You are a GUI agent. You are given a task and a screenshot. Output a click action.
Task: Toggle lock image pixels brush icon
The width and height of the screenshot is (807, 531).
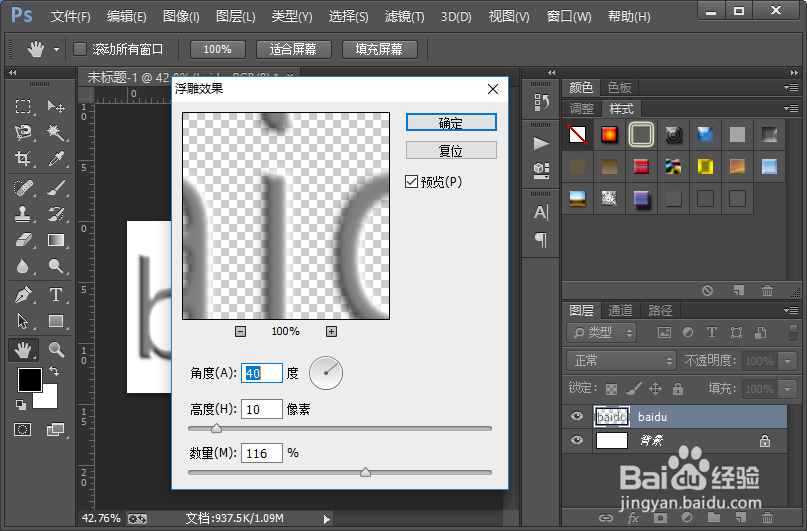634,388
